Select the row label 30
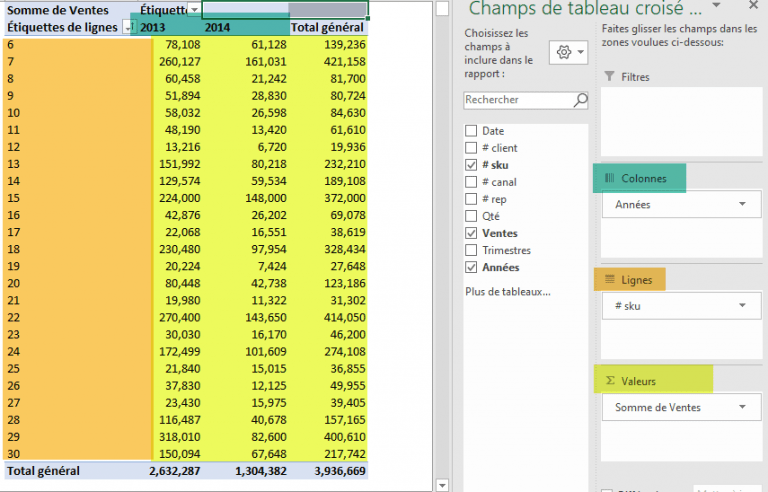The height and width of the screenshot is (492, 768). tap(70, 454)
